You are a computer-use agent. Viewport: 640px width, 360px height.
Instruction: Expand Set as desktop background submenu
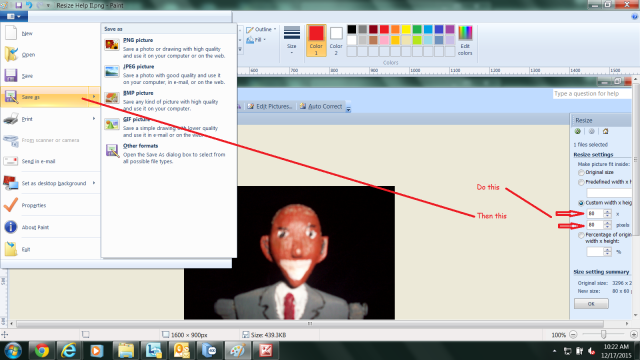coord(94,183)
